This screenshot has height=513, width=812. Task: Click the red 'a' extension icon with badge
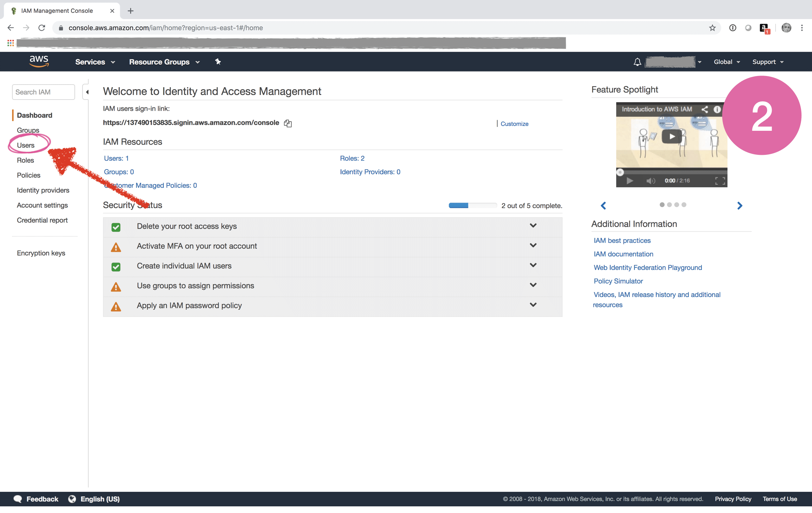765,28
